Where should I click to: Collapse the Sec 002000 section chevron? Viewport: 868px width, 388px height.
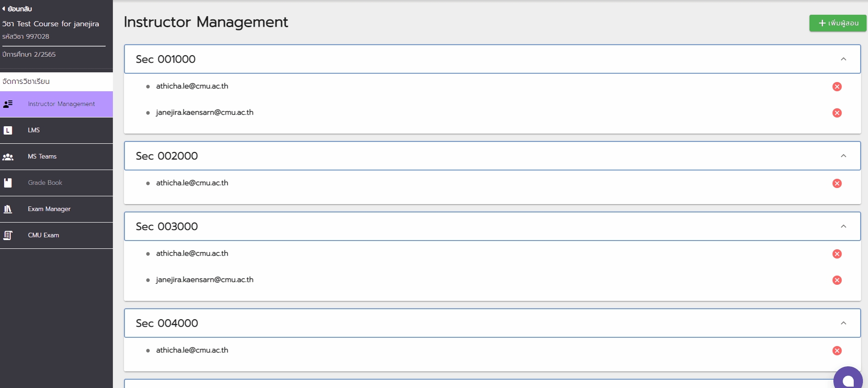coord(844,156)
